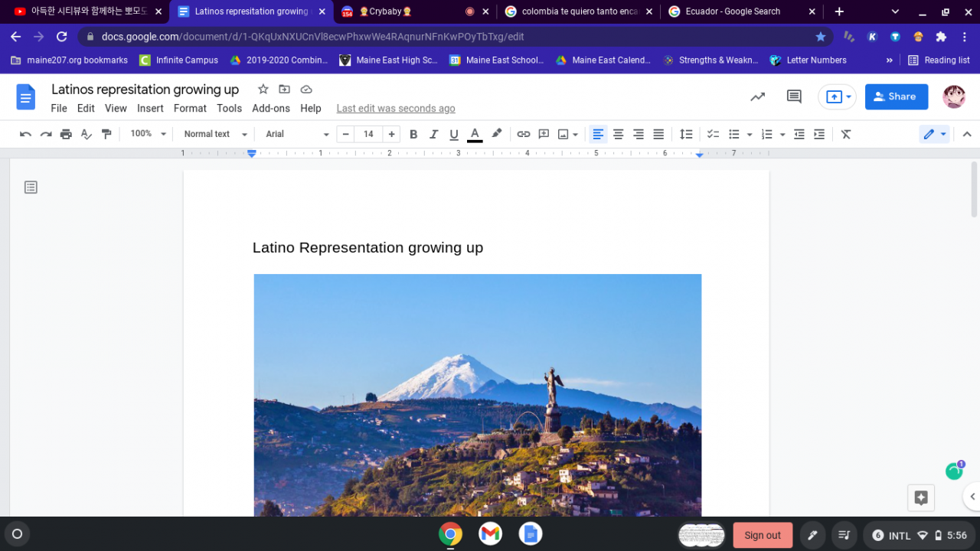Open the text color picker
Image resolution: width=980 pixels, height=551 pixels.
[x=475, y=134]
